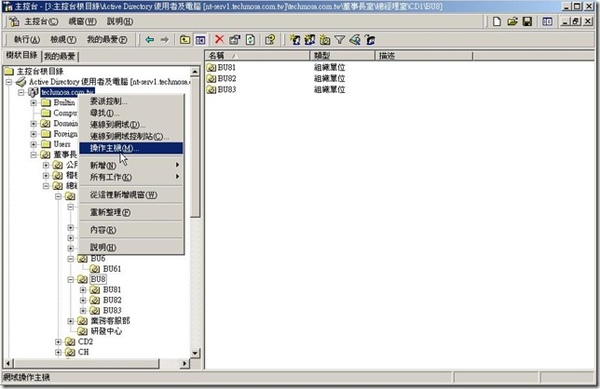Expand the CH tree node

click(x=58, y=352)
